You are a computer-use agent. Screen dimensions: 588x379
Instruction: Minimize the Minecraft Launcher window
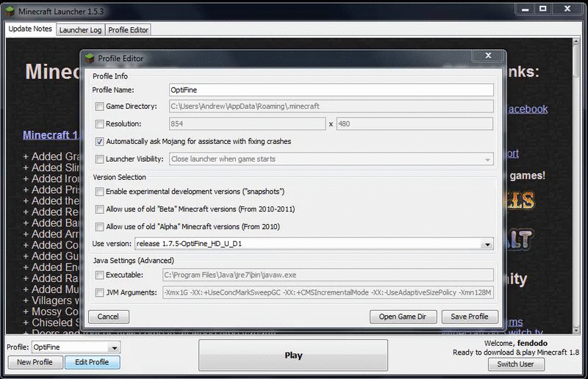click(x=525, y=9)
